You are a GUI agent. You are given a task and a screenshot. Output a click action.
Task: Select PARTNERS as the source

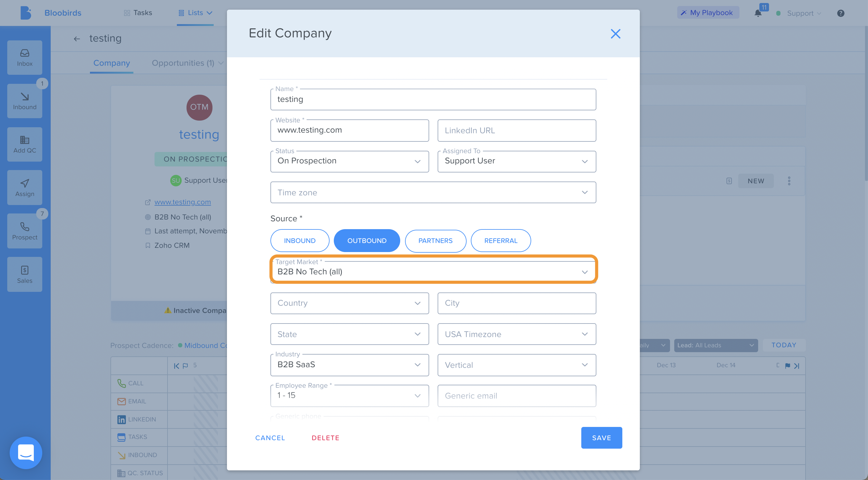coord(435,241)
